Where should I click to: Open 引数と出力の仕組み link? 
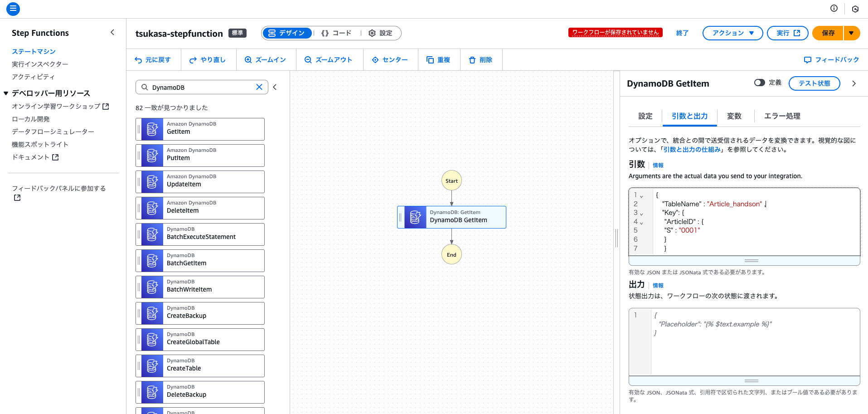[692, 150]
